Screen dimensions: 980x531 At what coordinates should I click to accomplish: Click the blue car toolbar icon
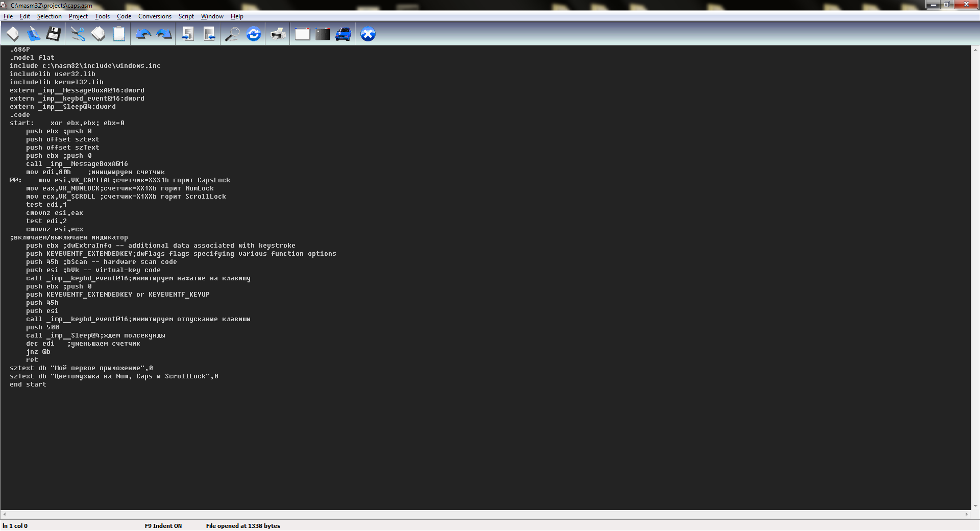coord(344,34)
